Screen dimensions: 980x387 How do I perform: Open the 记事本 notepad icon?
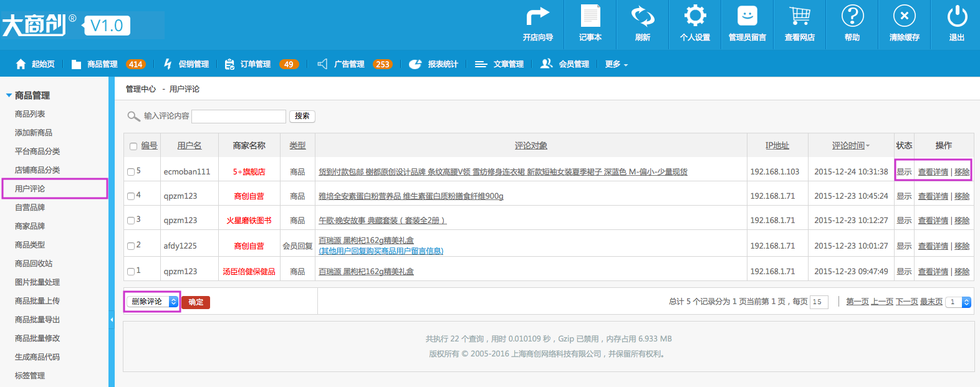[x=590, y=16]
